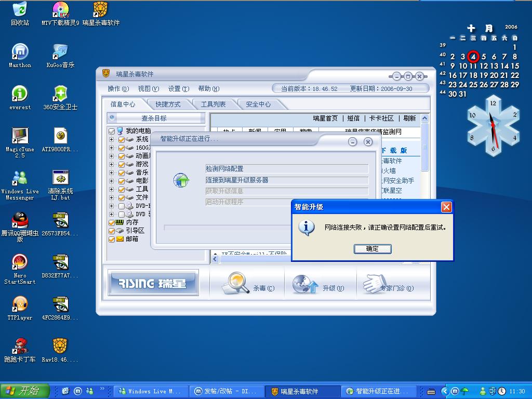
Task: Switch to 发帖/改帖 taskbar window
Action: [226, 391]
